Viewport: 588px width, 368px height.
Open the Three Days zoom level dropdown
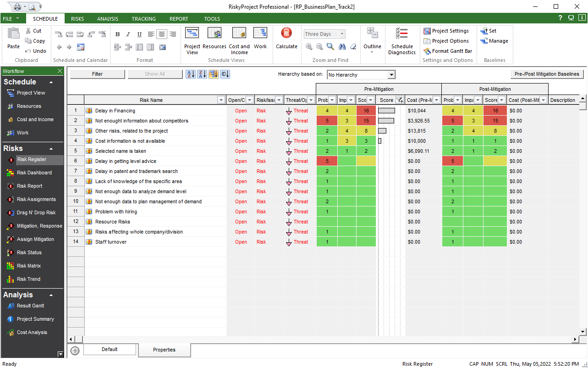[x=341, y=33]
